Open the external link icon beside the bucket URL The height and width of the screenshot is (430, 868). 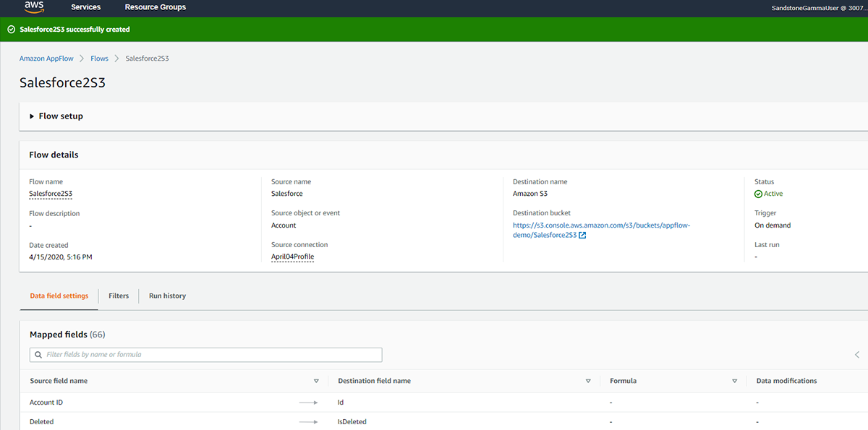pos(582,235)
